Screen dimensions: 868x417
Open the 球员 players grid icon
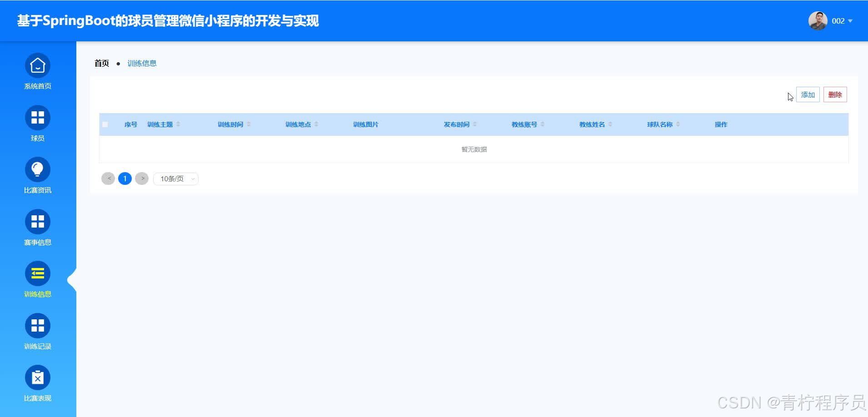pos(38,118)
